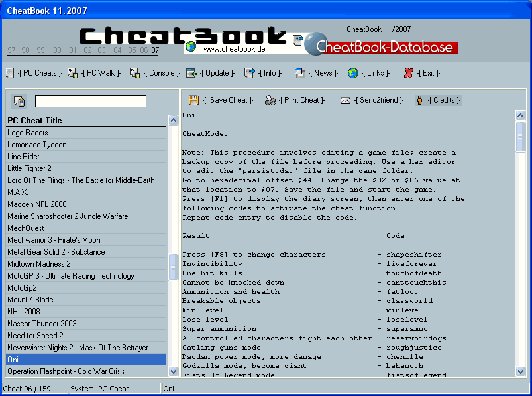Click cheat list scrollbar thumb
This screenshot has height=396, width=532.
click(173, 267)
